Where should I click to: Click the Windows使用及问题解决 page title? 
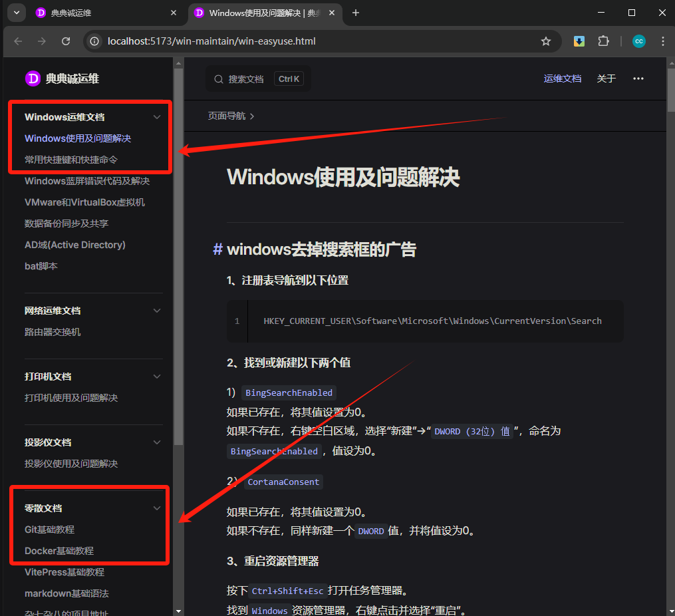pos(343,178)
